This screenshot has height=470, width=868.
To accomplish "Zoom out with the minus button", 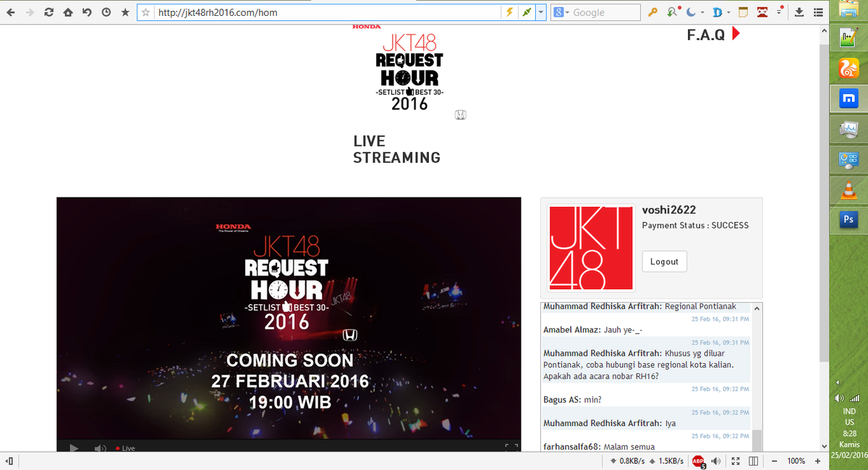I will click(774, 461).
